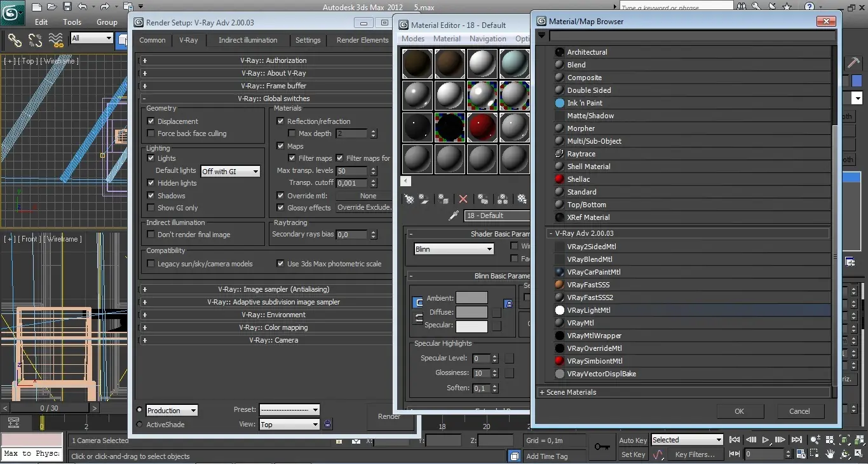The height and width of the screenshot is (464, 868).
Task: Open the render Preset dropdown
Action: click(289, 410)
